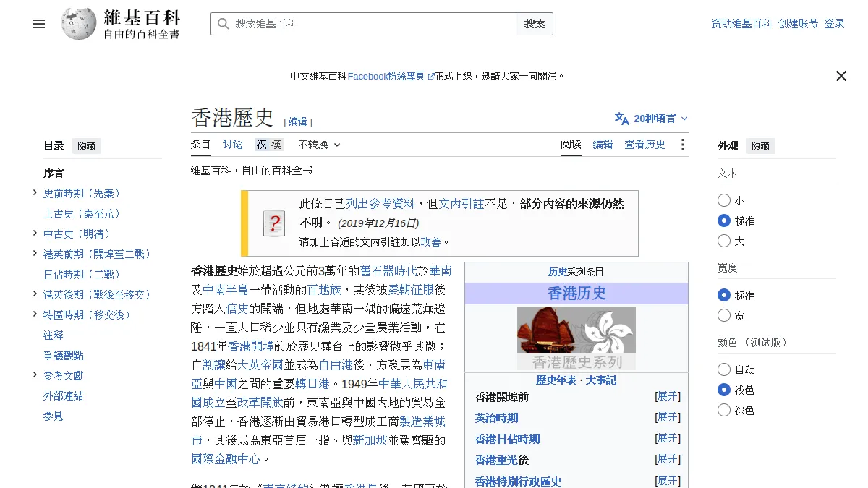Open the 创建账号 link
The height and width of the screenshot is (488, 868).
click(799, 24)
